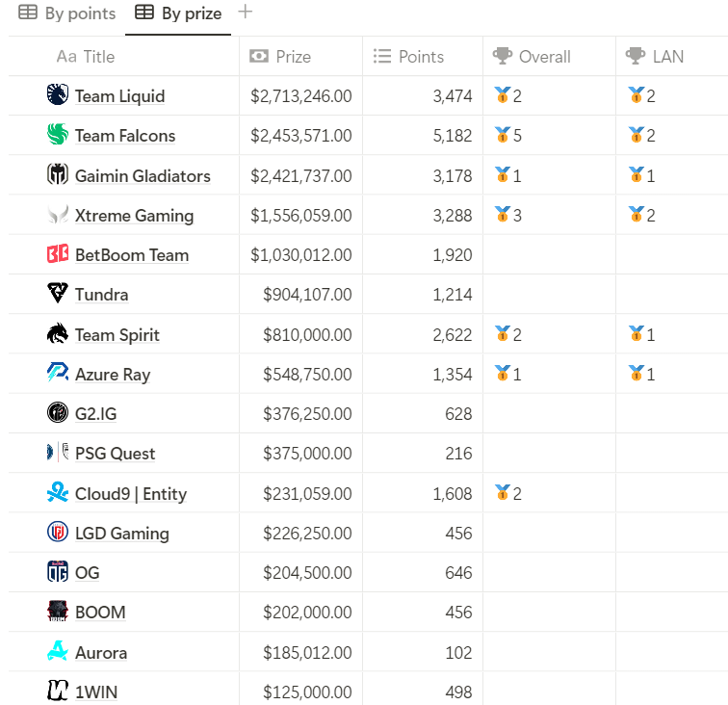Click the Gaimin Gladiators helmet logo
The image size is (728, 705).
coord(58,174)
